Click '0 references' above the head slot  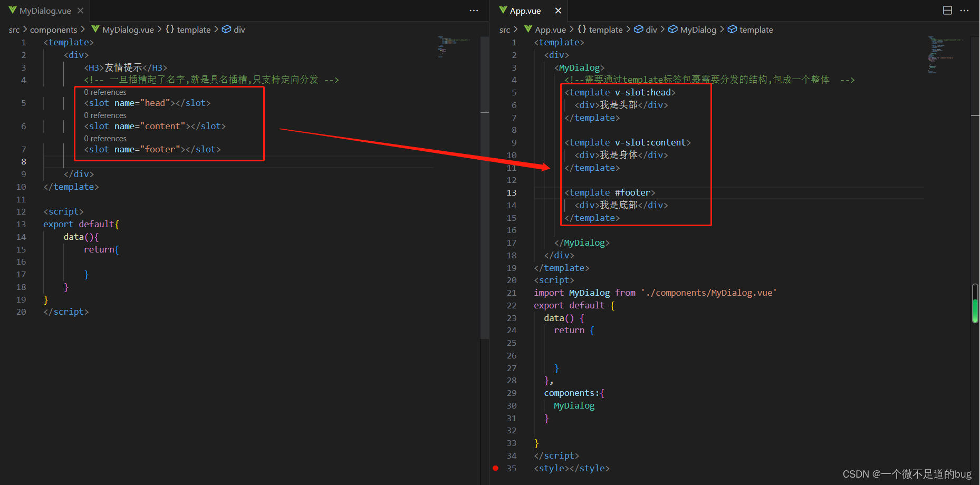point(105,92)
